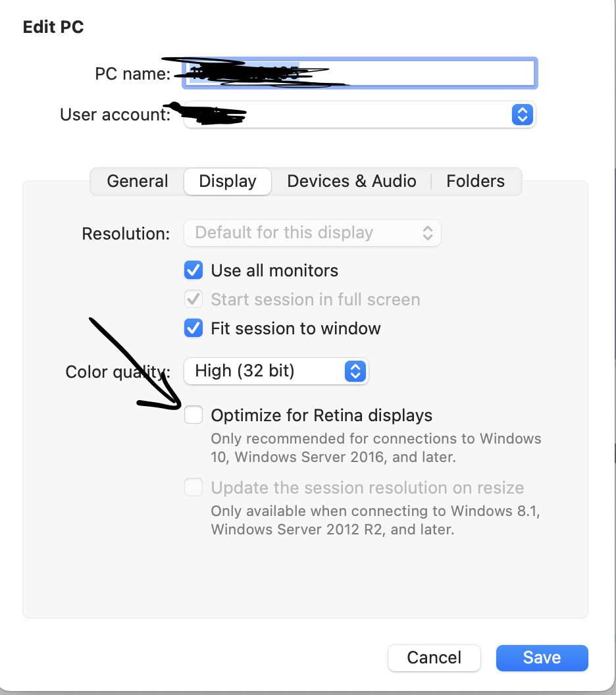This screenshot has width=616, height=695.
Task: Click the "Fit session to window" label text
Action: click(x=295, y=328)
